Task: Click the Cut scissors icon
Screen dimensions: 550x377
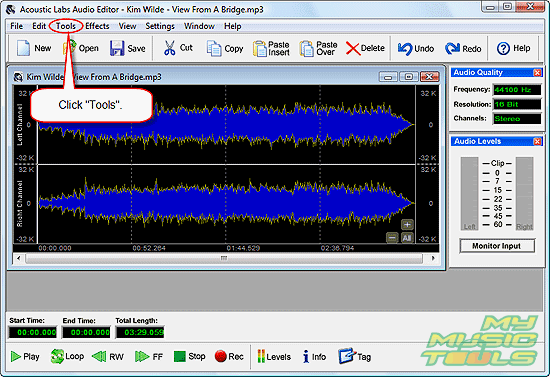Action: point(170,48)
